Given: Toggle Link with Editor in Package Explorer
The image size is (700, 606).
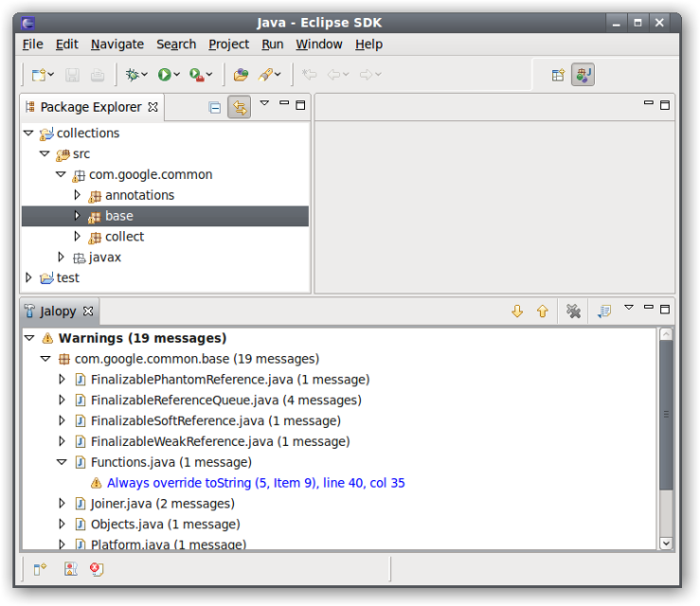Looking at the screenshot, I should tap(240, 107).
